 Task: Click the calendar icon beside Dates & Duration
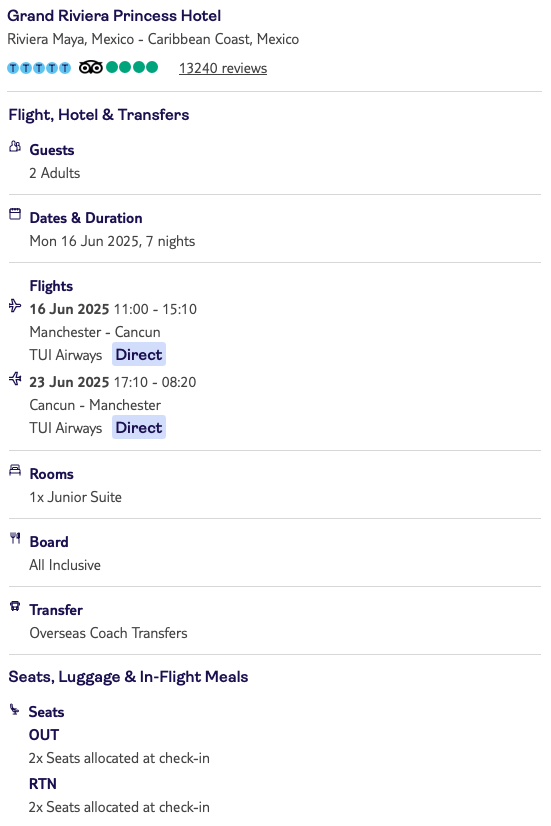pos(15,214)
